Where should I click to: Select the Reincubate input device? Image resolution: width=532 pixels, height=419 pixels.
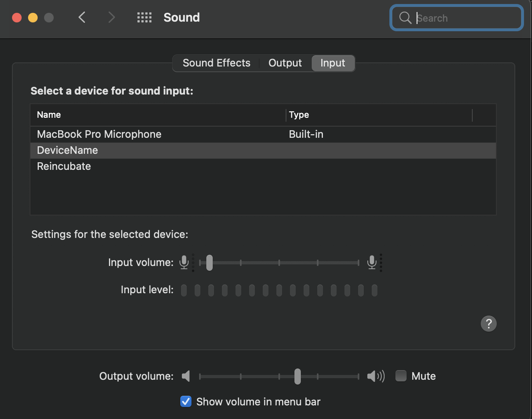64,166
